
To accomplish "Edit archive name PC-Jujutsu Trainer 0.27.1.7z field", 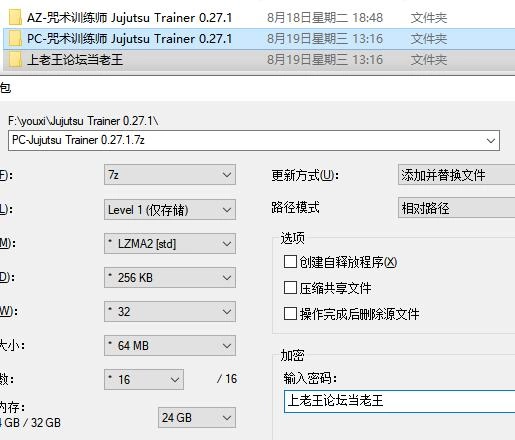I will click(x=254, y=140).
